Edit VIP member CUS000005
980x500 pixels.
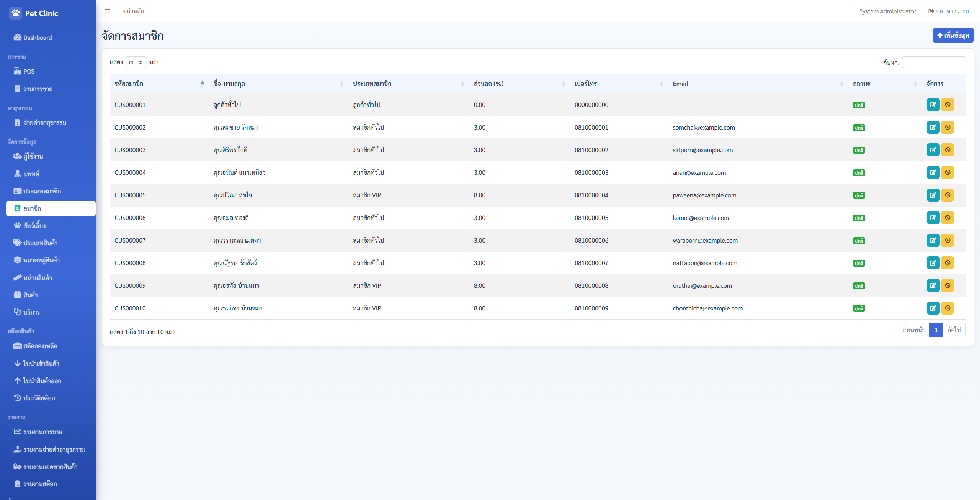pos(933,195)
